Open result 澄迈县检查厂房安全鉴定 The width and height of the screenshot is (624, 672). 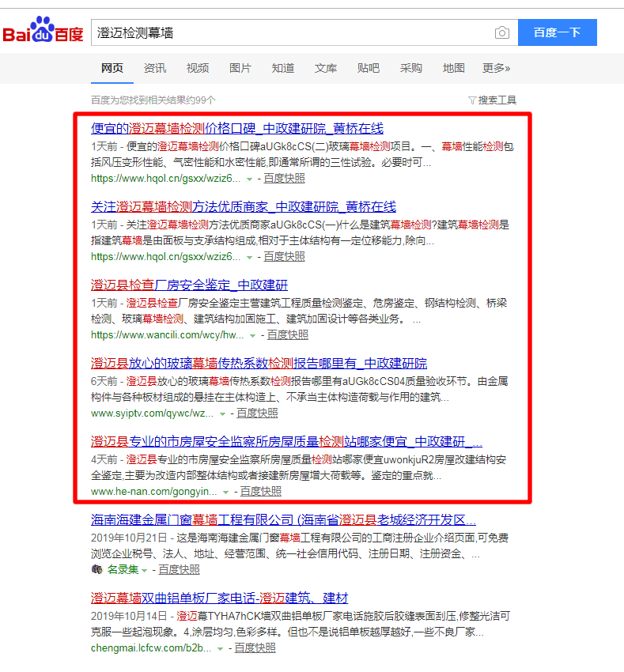189,285
